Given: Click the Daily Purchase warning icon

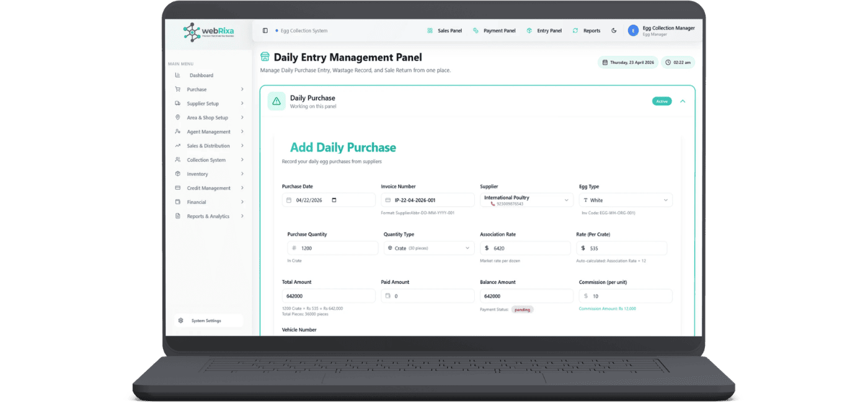Looking at the screenshot, I should point(277,101).
